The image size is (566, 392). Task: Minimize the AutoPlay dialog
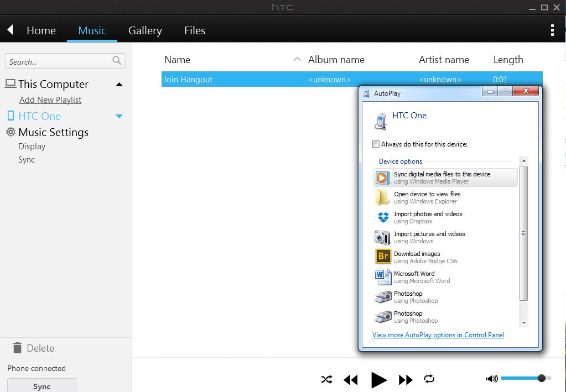point(490,91)
